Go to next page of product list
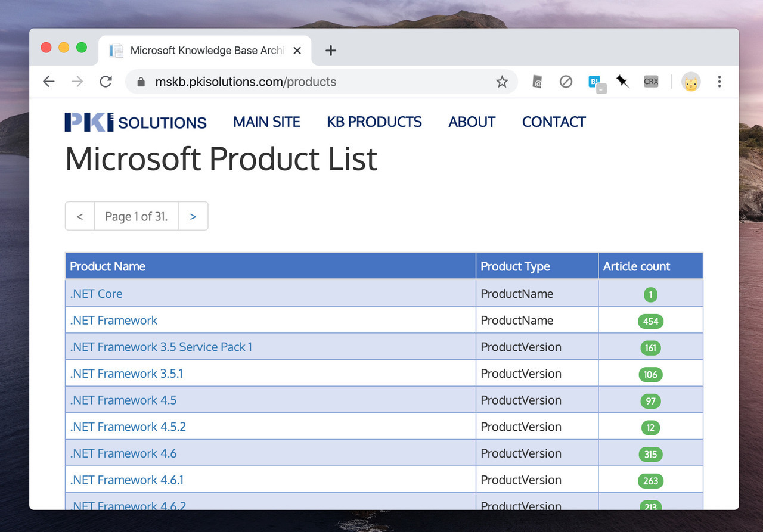Viewport: 763px width, 532px height. 193,216
